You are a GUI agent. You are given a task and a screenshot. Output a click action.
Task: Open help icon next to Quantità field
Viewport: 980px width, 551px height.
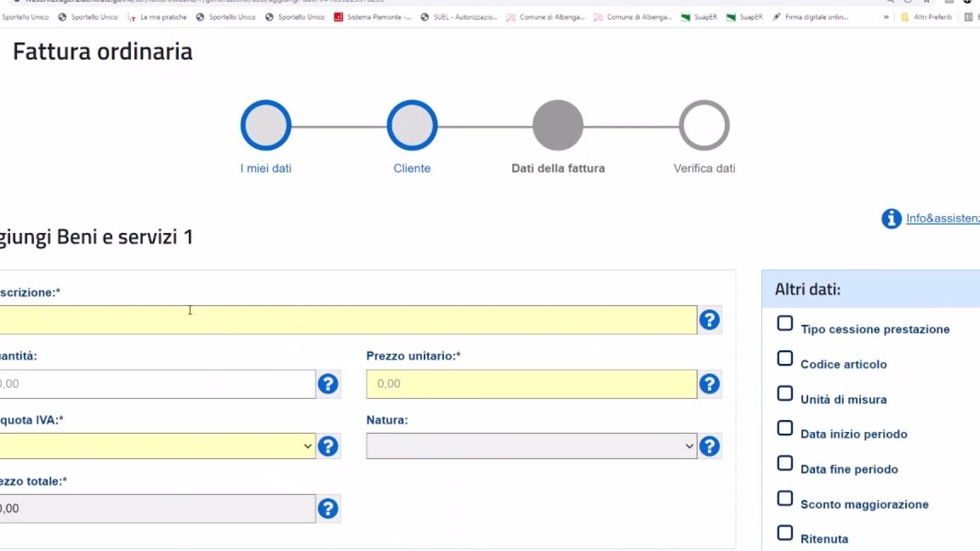pos(328,383)
